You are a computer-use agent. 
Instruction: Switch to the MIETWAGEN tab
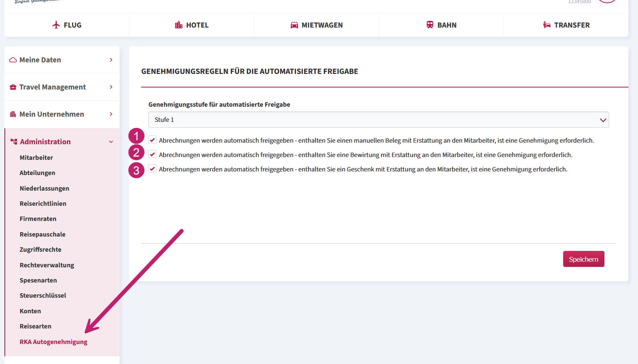click(316, 25)
